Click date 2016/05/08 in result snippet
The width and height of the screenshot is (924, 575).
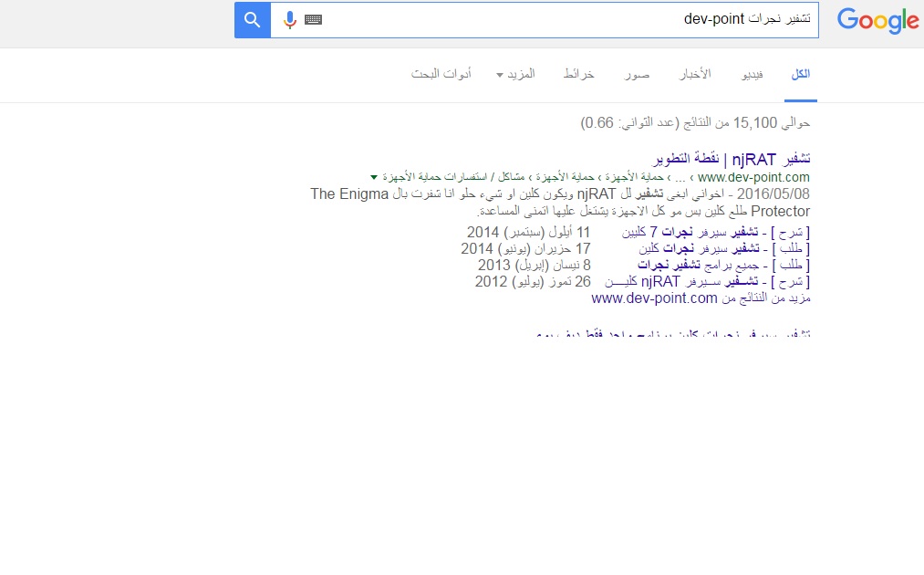(x=773, y=194)
